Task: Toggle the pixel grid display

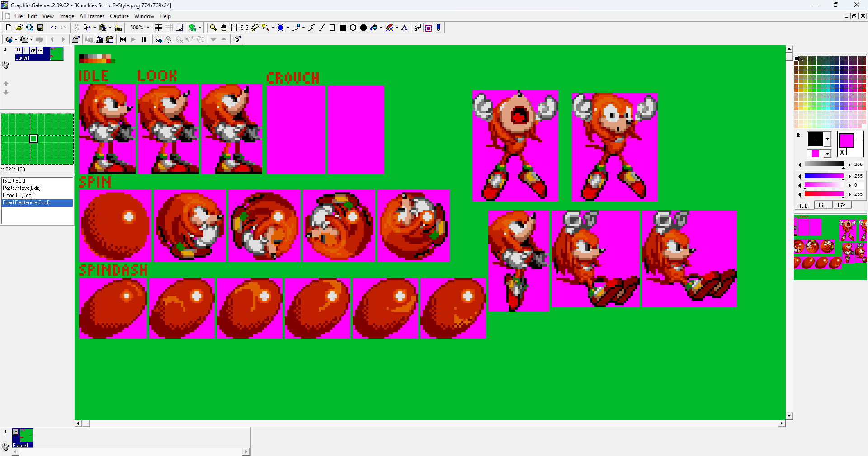Action: point(158,28)
